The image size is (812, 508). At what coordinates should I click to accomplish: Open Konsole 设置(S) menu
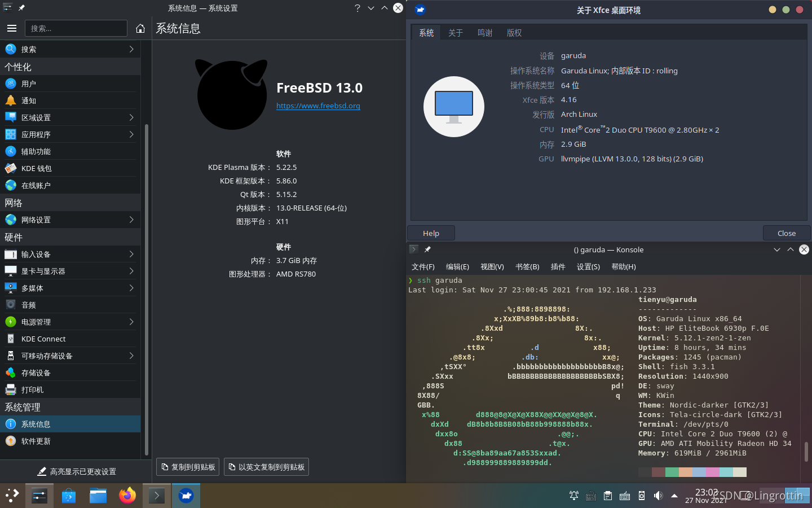[x=588, y=266]
